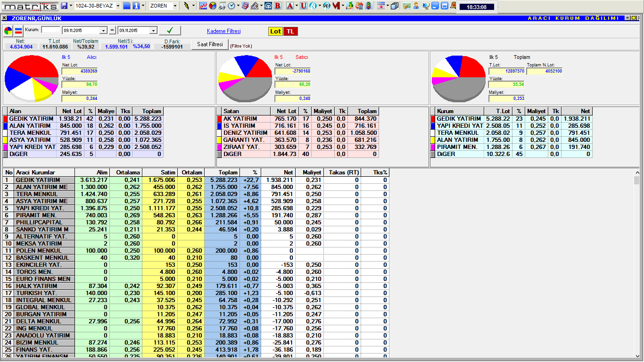Viewport: 644px width, 362px height.
Task: Click the red letter B toolbar icon
Action: pos(278,6)
